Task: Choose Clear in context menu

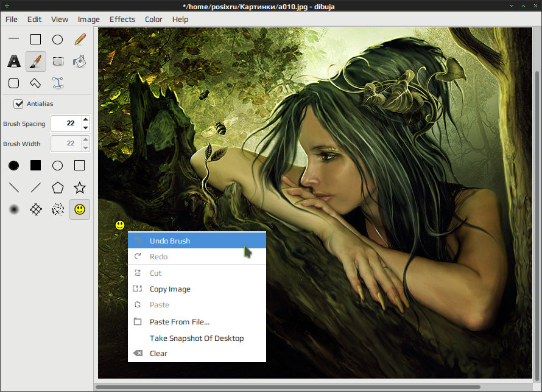Action: [x=197, y=353]
